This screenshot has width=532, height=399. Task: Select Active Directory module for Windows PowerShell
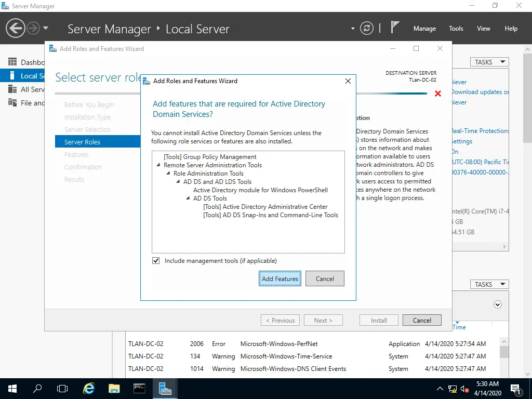pos(261,190)
